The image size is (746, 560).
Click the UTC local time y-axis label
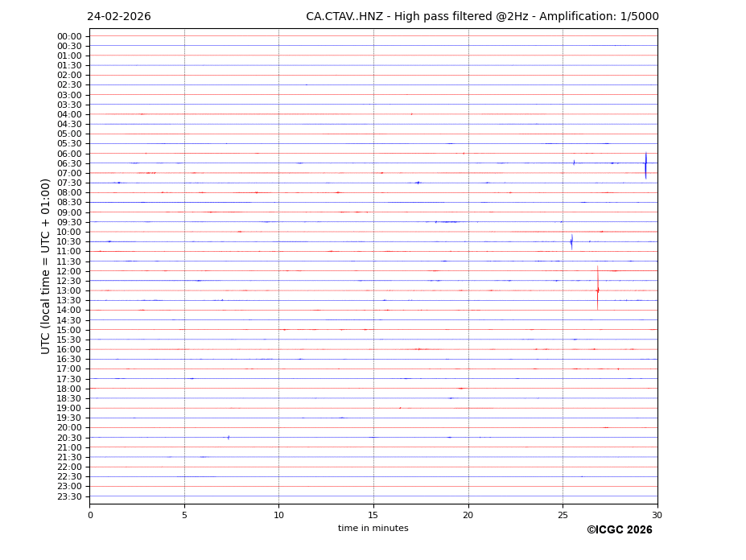(x=46, y=266)
